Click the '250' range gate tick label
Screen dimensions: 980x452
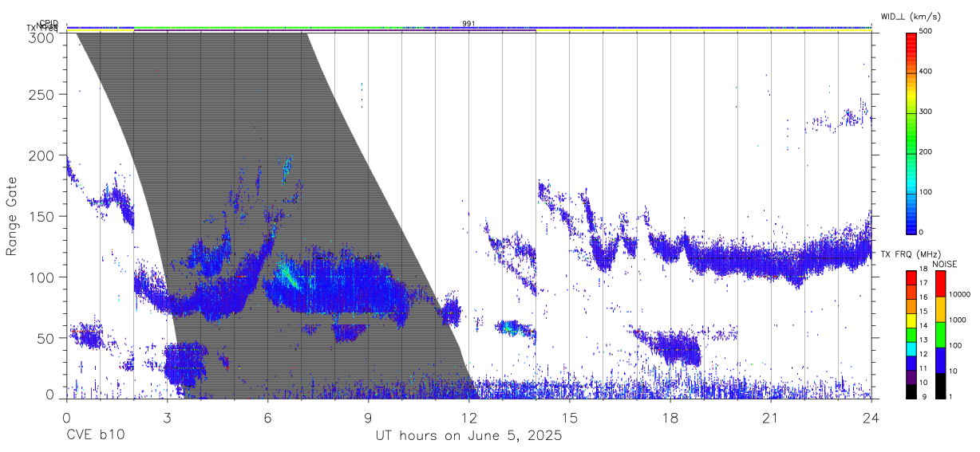(41, 95)
